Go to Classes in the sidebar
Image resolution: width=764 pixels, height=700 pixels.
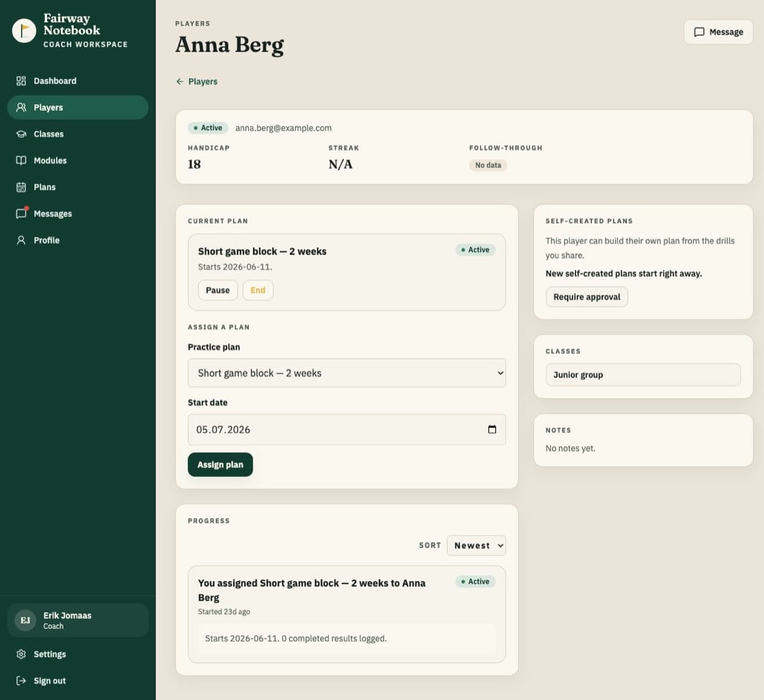point(78,134)
